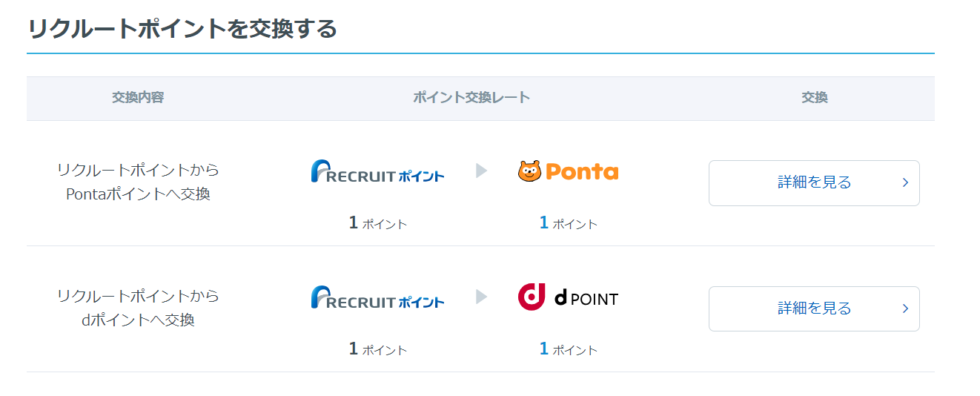The height and width of the screenshot is (396, 980).
Task: Open 詳細を見る for dPoint exchange
Action: pos(813,308)
